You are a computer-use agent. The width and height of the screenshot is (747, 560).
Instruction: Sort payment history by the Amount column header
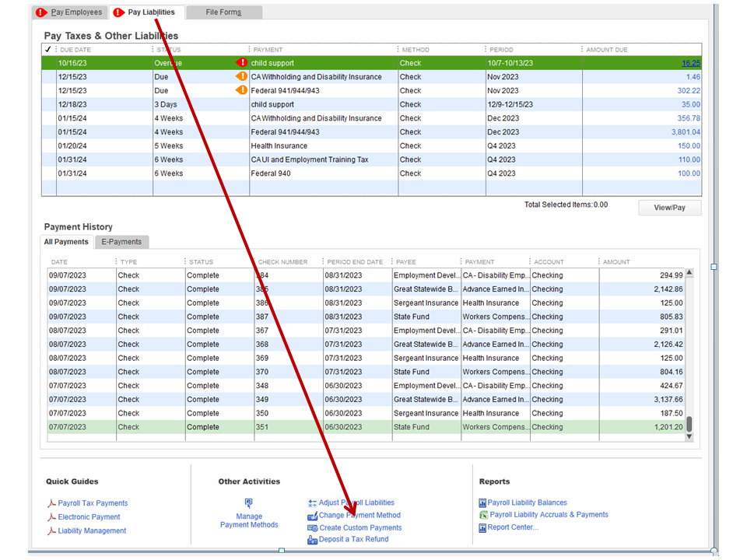point(616,262)
